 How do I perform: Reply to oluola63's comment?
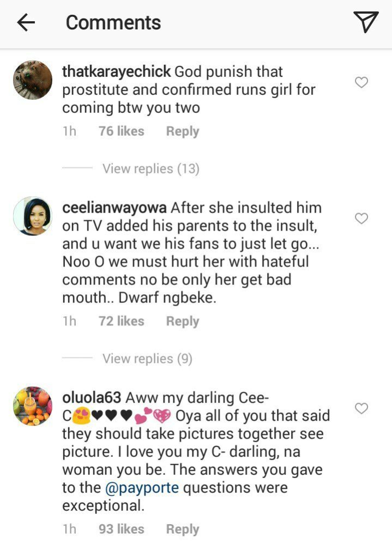(183, 529)
